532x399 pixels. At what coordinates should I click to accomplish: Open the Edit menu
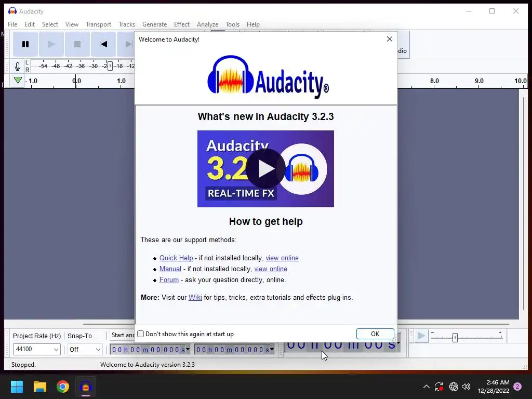[x=30, y=24]
